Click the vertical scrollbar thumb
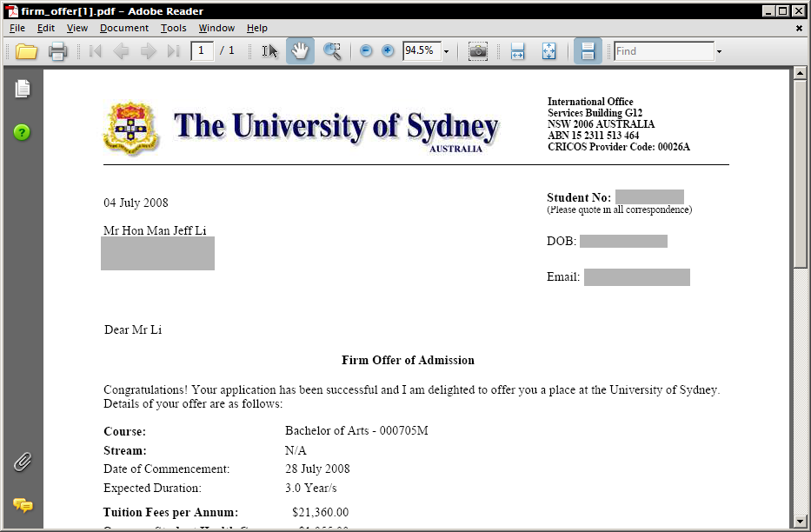811x532 pixels. coord(800,174)
